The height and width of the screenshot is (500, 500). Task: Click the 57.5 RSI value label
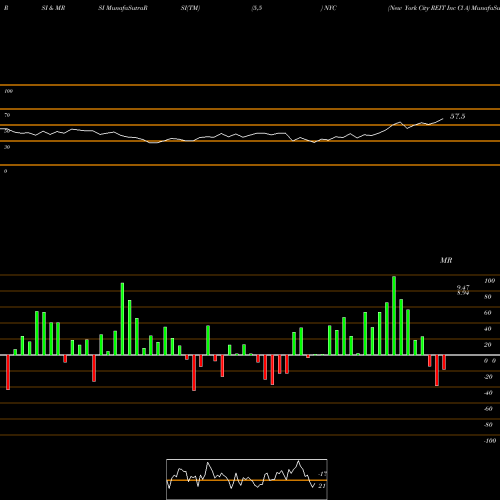click(457, 116)
